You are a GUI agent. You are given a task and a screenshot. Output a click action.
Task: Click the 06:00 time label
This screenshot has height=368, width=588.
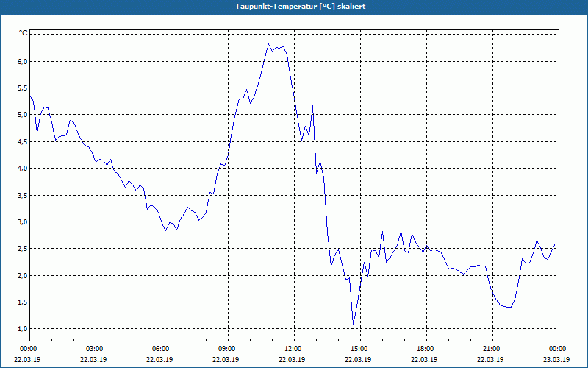click(162, 349)
